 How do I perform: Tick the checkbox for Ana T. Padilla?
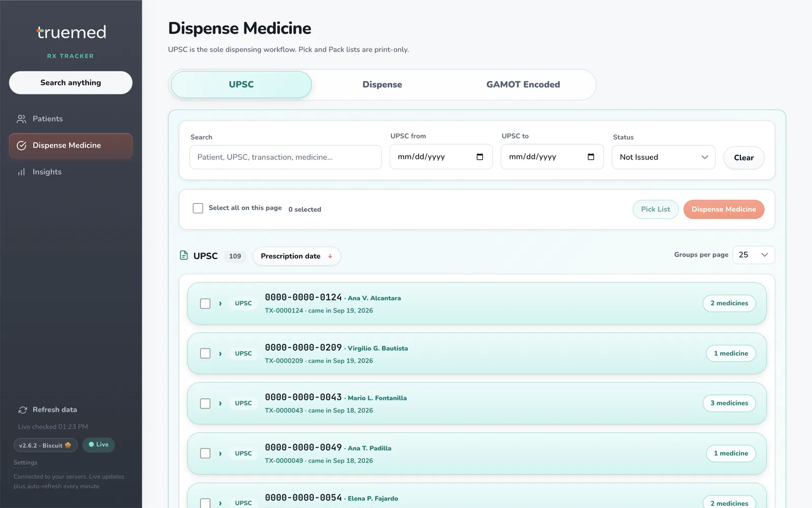pos(205,453)
